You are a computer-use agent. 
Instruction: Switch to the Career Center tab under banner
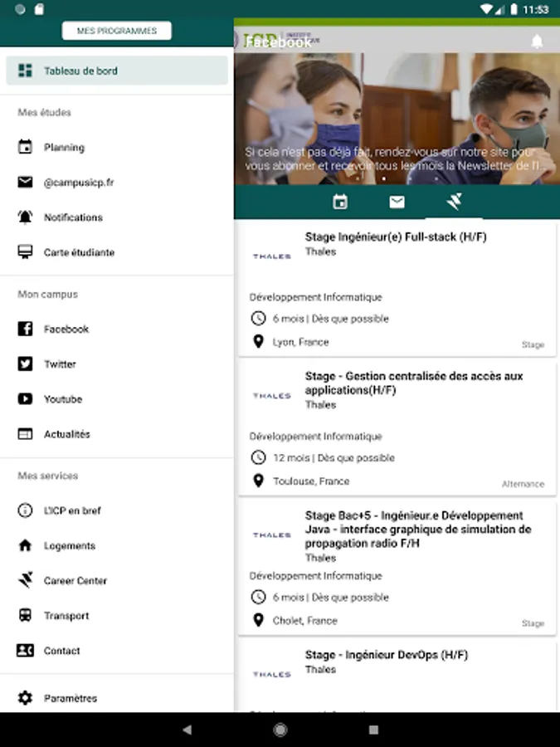point(454,202)
